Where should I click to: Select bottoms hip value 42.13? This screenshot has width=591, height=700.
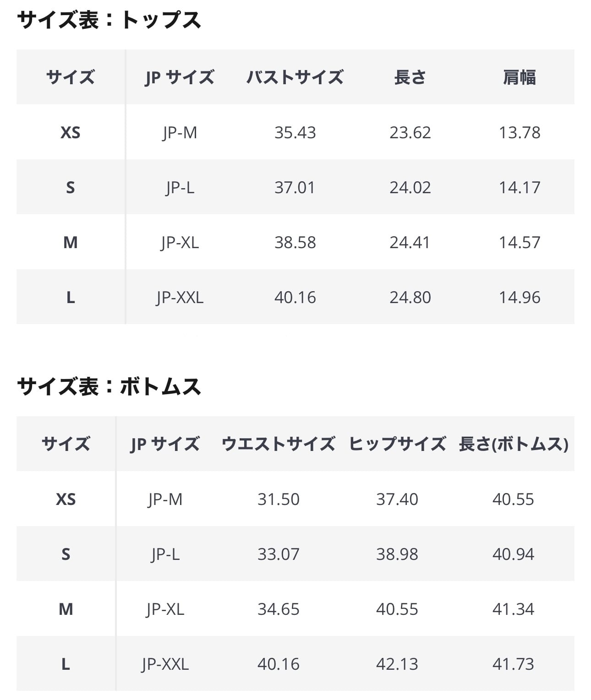(x=397, y=663)
